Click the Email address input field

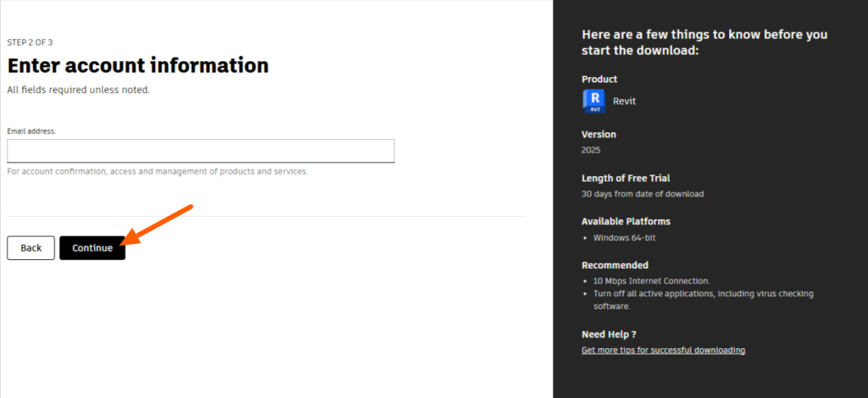[200, 151]
